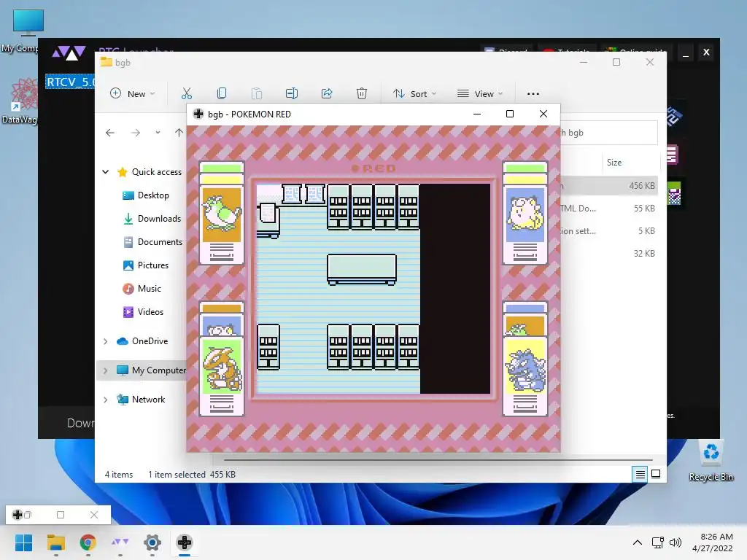Open Settings gear from taskbar
The image size is (747, 560).
point(152,542)
